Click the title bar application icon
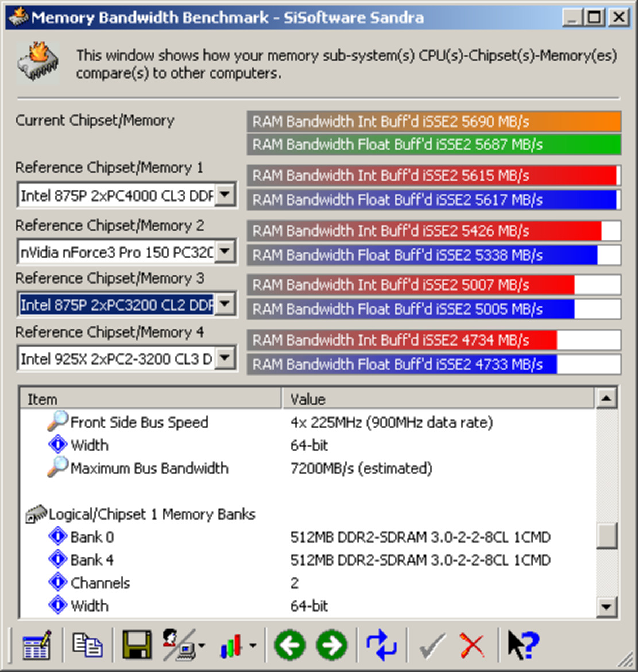 [18, 17]
